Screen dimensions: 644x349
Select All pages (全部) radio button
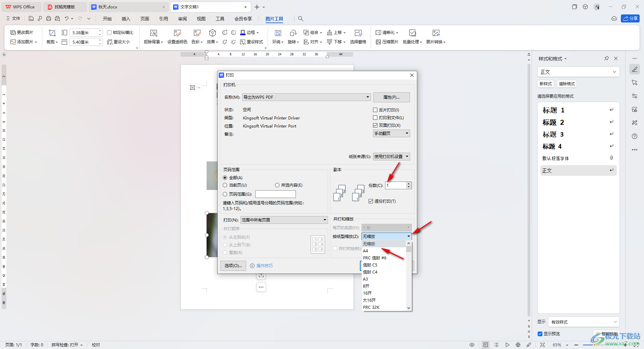tap(225, 178)
